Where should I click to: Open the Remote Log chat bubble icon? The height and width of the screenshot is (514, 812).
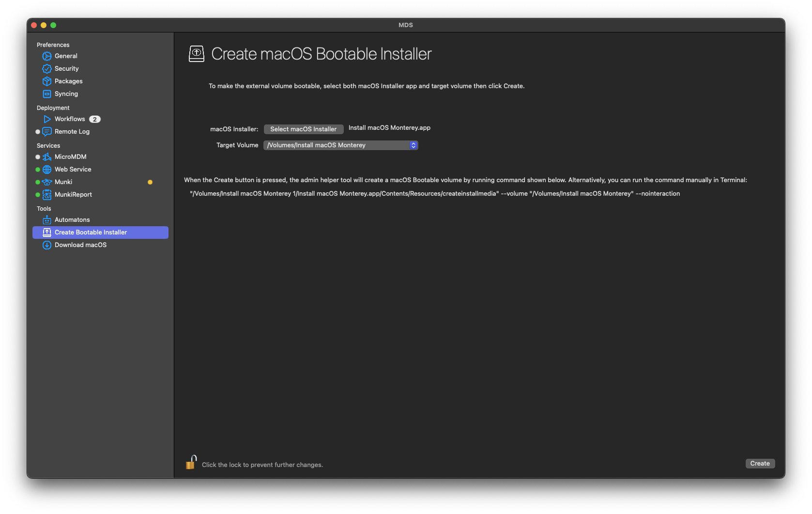tap(47, 132)
